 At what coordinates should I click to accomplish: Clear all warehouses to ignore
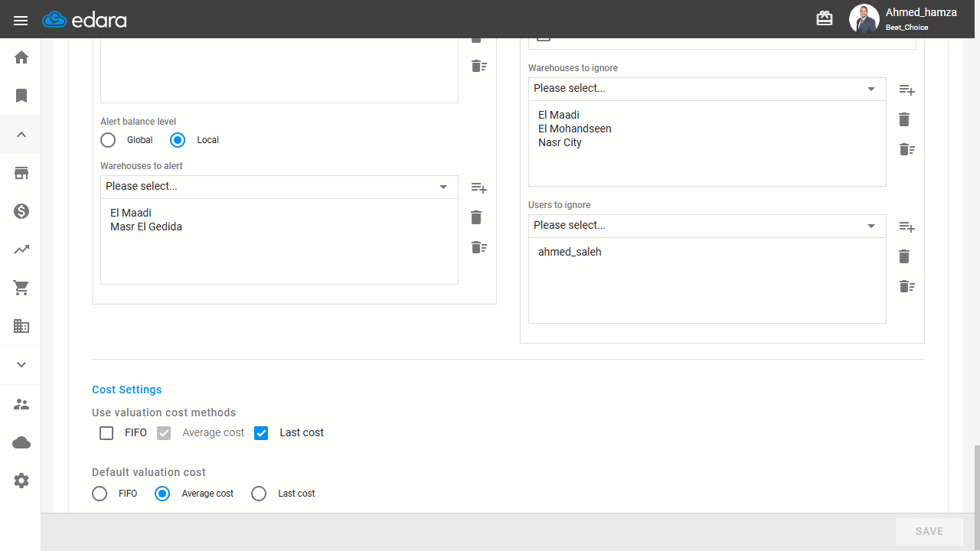click(x=907, y=149)
